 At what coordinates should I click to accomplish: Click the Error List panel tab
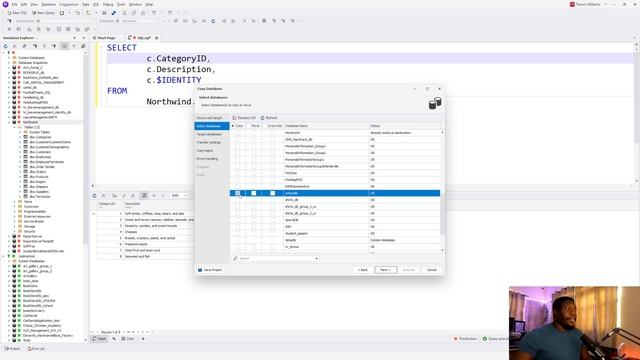click(36, 349)
